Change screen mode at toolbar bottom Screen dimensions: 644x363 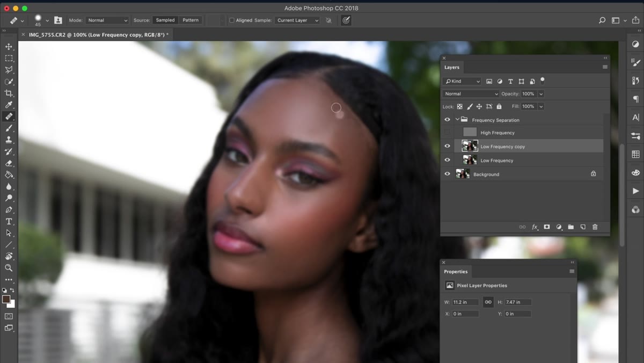point(9,328)
